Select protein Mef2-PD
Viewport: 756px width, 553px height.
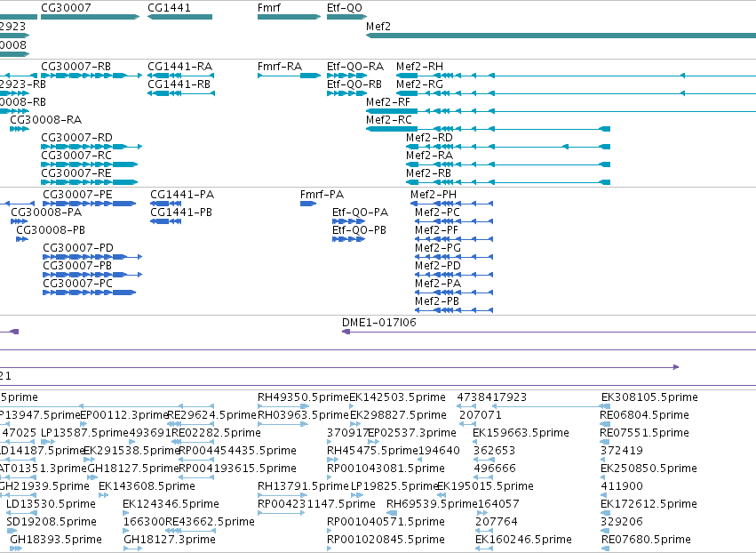(454, 275)
